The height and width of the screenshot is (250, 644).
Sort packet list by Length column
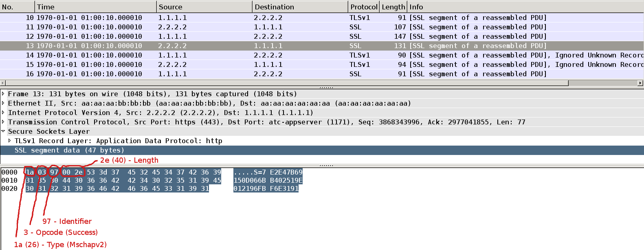click(x=393, y=7)
